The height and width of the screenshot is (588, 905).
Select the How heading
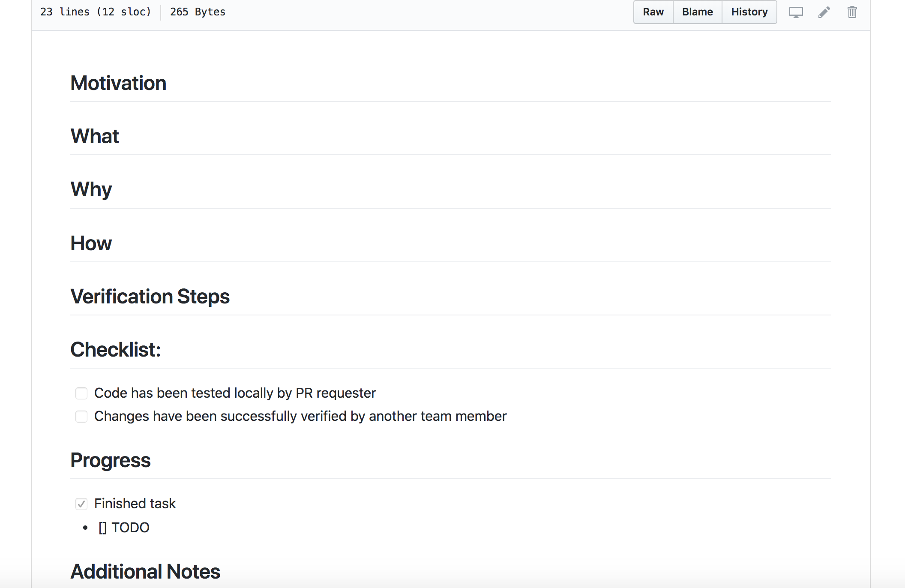[91, 243]
